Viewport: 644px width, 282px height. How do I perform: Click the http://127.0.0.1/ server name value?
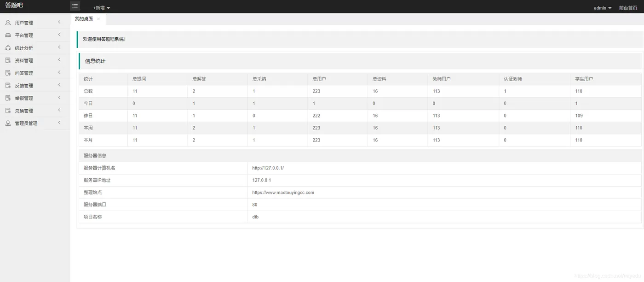click(268, 168)
